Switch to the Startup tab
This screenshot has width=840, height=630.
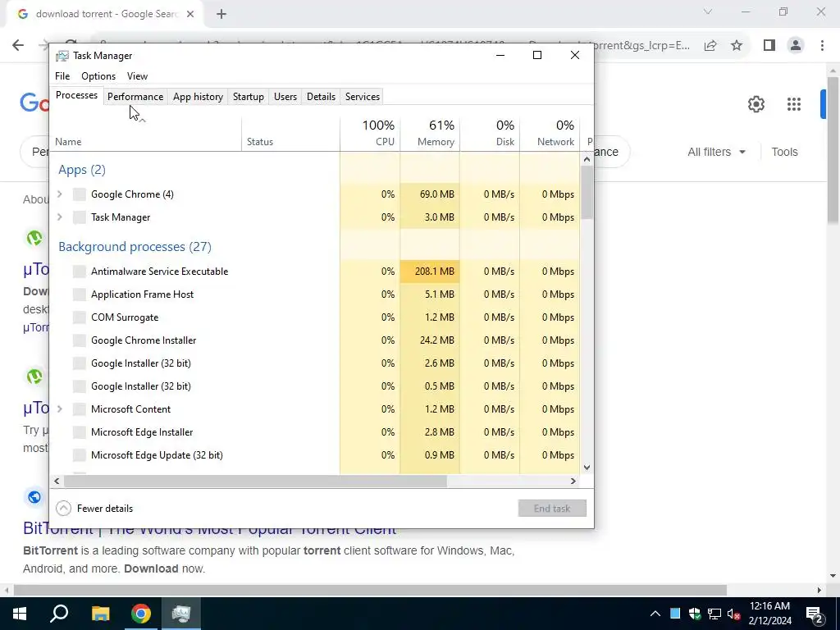249,97
